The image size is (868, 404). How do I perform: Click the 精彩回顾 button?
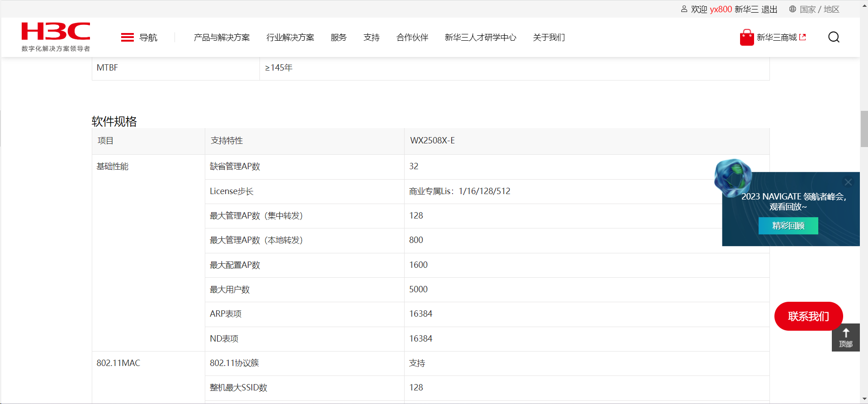[788, 226]
